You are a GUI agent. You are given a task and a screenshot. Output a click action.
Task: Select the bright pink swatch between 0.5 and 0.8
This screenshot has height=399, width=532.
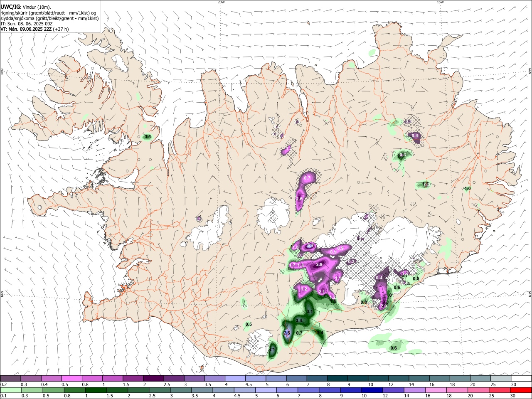pos(71,378)
